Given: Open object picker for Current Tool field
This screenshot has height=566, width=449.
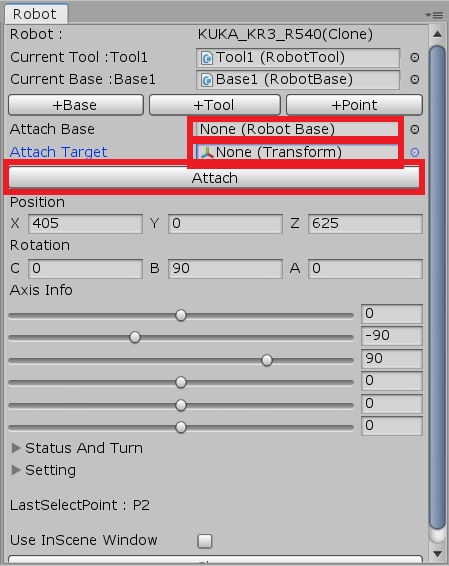Looking at the screenshot, I should pos(415,57).
